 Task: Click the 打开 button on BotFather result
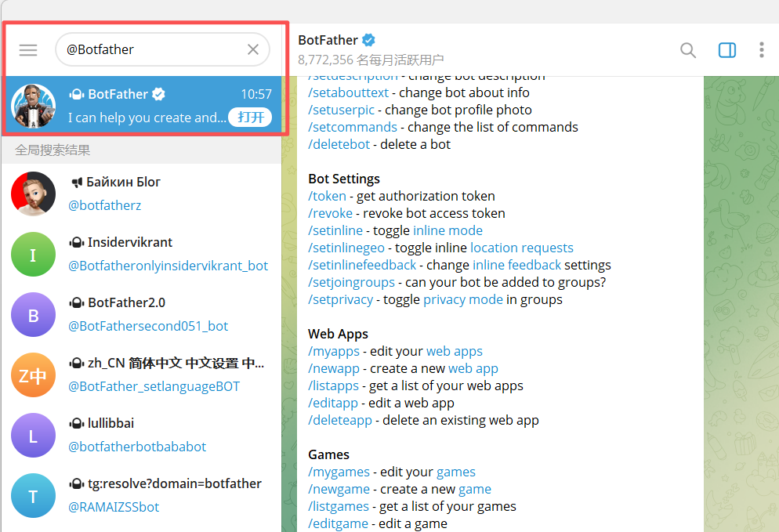coord(250,118)
